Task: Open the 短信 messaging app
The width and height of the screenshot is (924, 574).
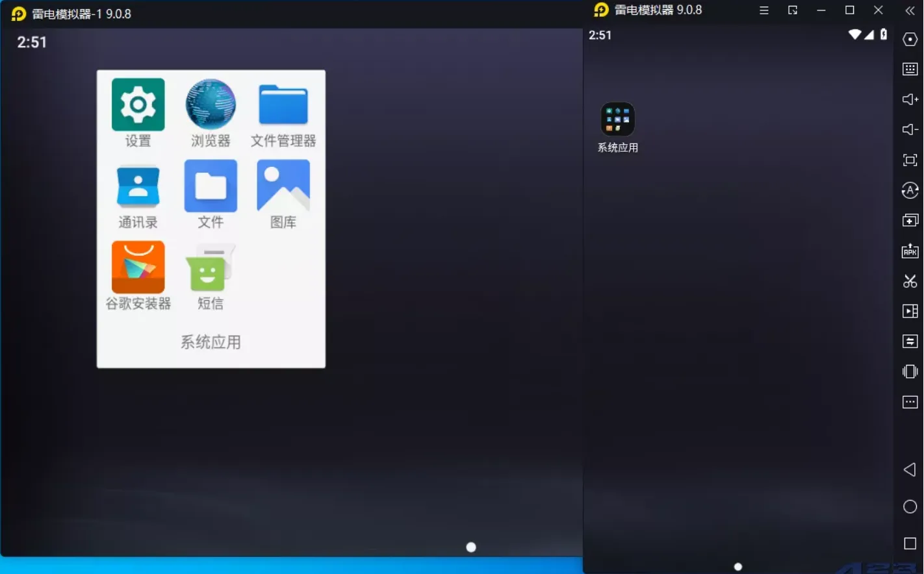Action: click(211, 268)
